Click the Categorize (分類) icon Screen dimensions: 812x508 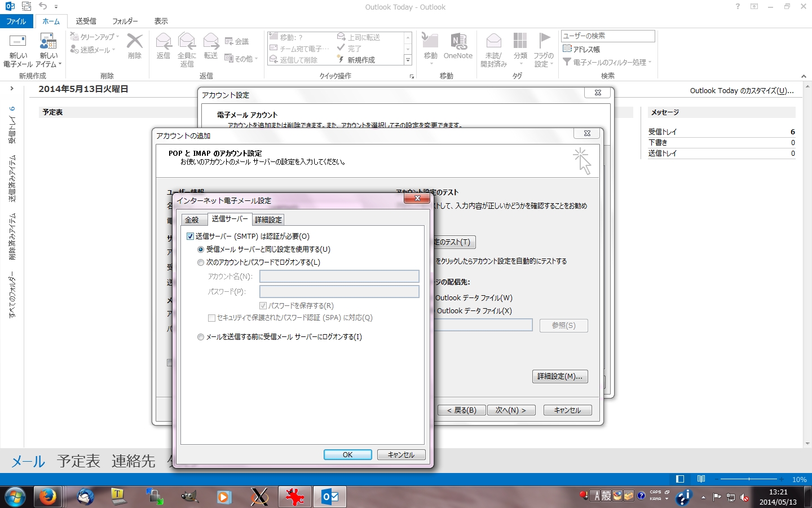[x=520, y=41]
